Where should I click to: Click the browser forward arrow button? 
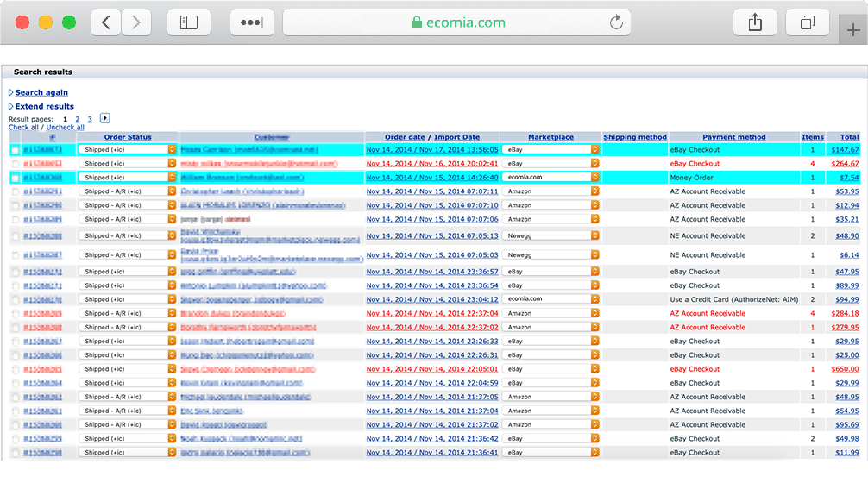pos(136,23)
